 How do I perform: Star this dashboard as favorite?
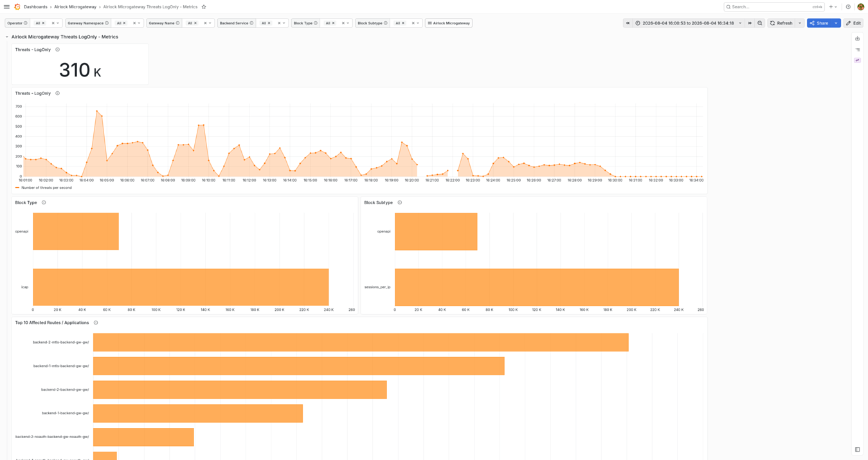(204, 7)
